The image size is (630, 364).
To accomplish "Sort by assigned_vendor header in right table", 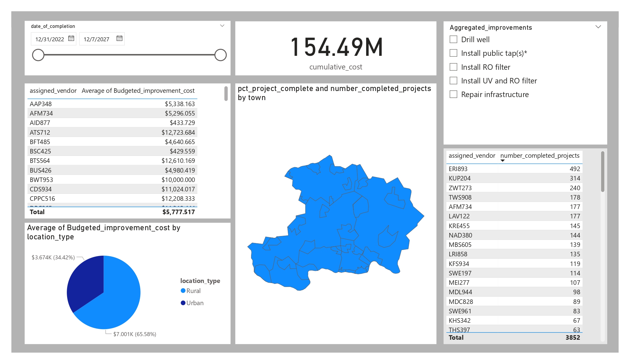I will point(472,156).
